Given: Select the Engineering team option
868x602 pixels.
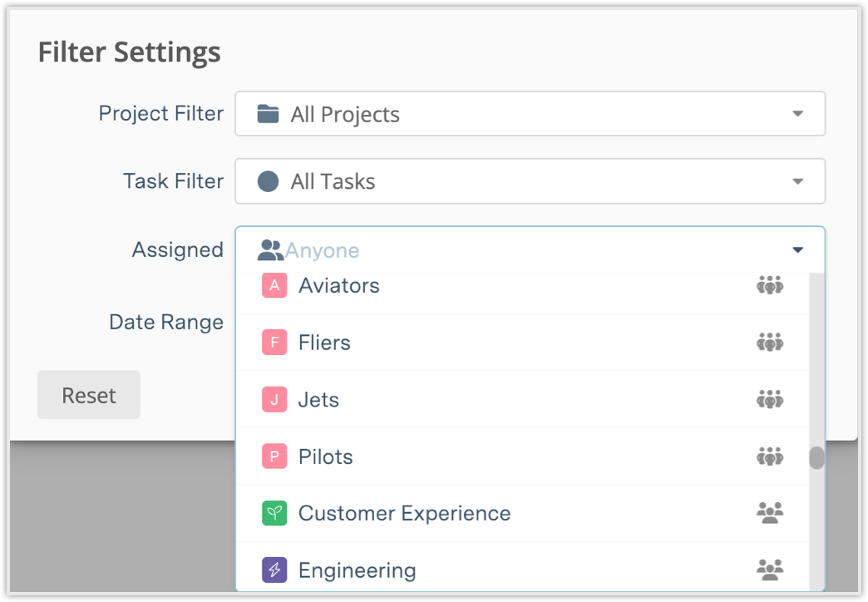Looking at the screenshot, I should click(x=357, y=570).
